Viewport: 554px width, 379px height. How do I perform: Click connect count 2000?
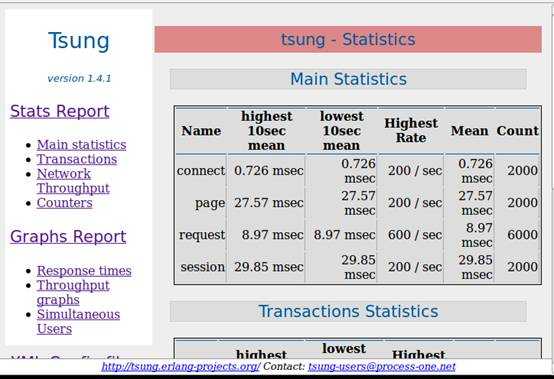pyautogui.click(x=523, y=171)
